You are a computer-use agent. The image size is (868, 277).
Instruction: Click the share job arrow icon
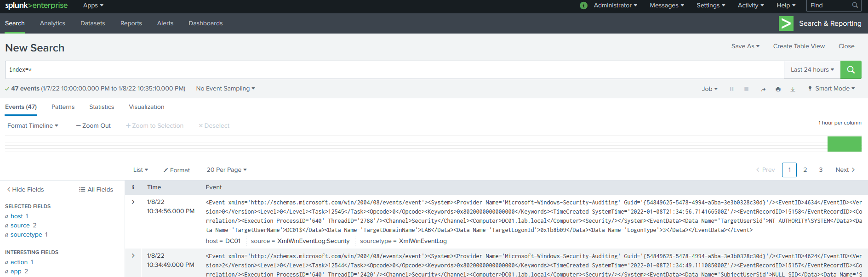point(763,89)
